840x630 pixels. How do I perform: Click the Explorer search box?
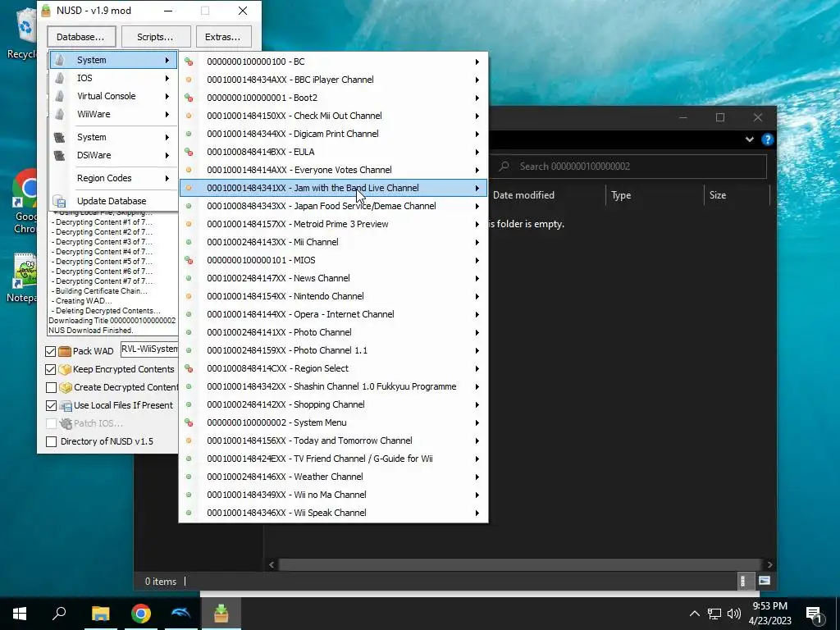click(629, 167)
